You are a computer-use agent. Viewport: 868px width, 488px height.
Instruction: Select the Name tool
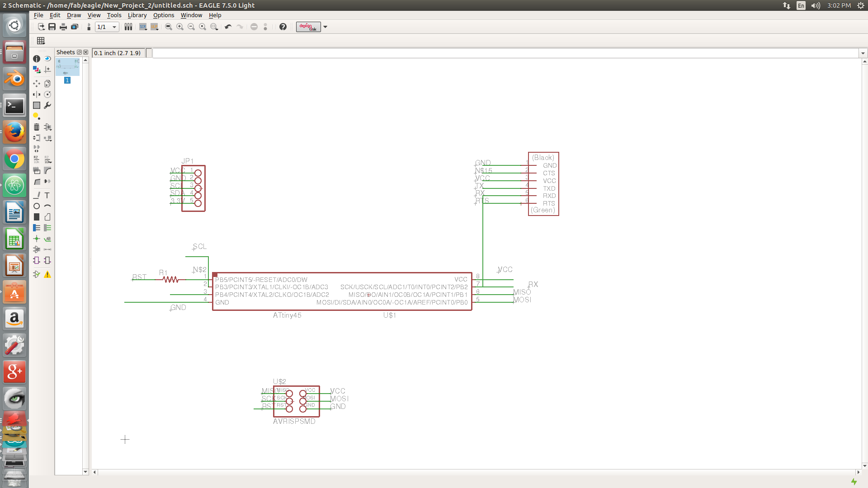pyautogui.click(x=37, y=160)
